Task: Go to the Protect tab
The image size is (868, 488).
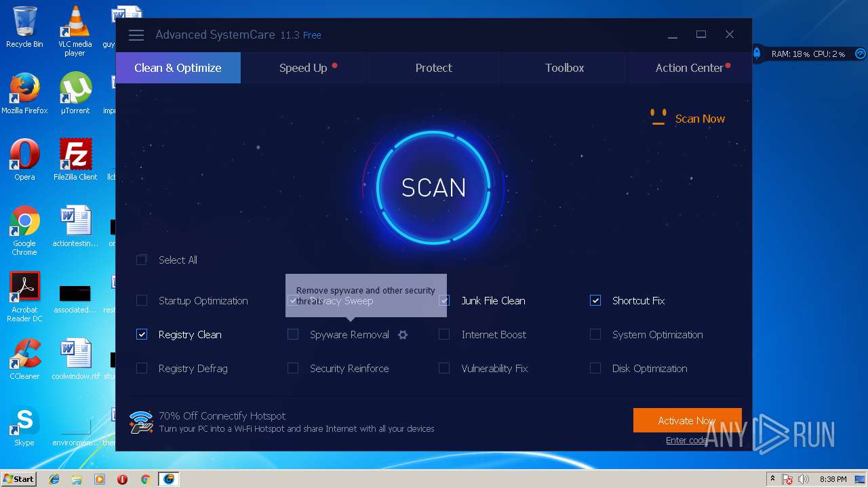Action: 434,68
